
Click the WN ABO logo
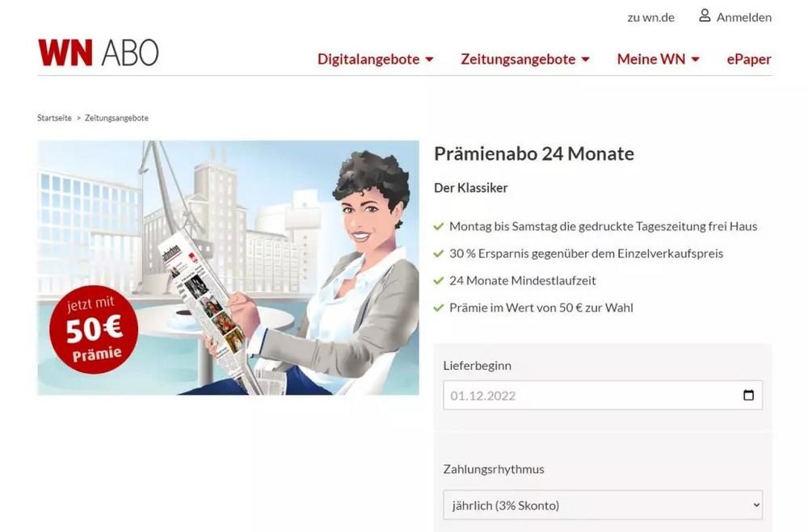click(98, 52)
